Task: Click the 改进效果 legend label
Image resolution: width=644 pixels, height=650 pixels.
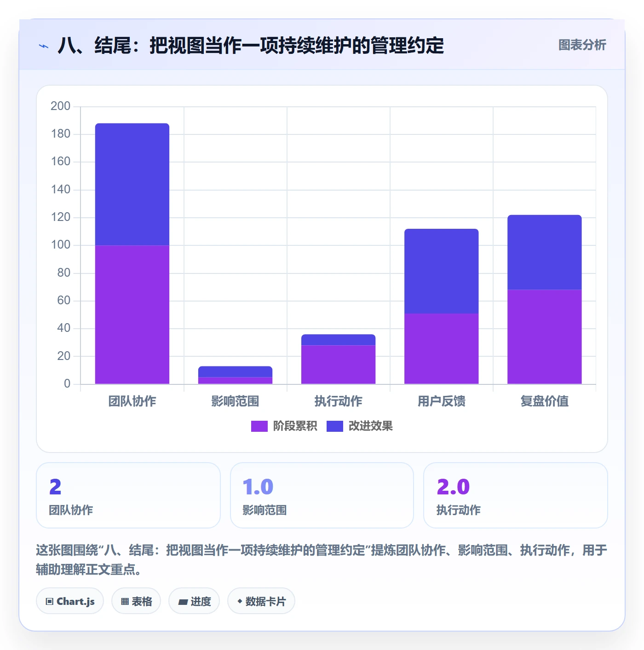Action: (x=370, y=426)
